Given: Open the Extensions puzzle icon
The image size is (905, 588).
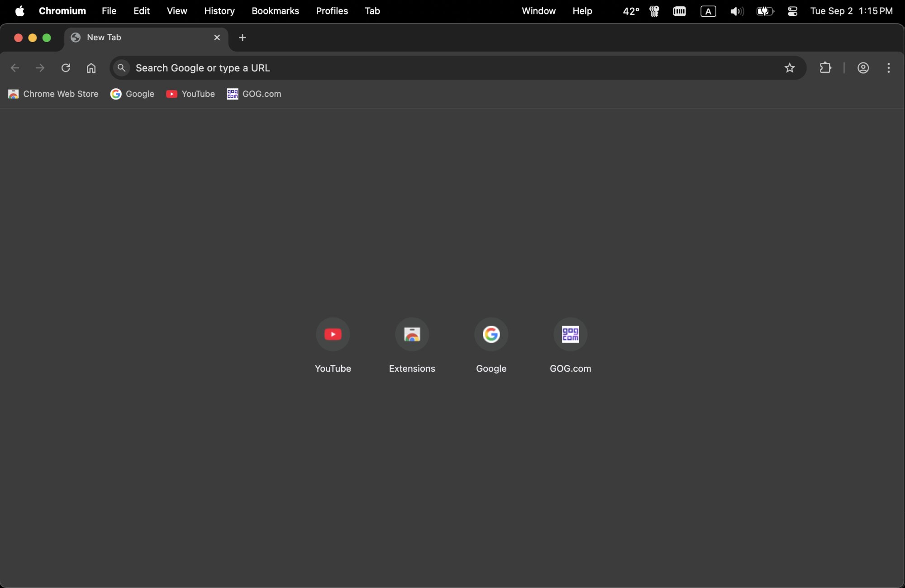Looking at the screenshot, I should pyautogui.click(x=825, y=68).
